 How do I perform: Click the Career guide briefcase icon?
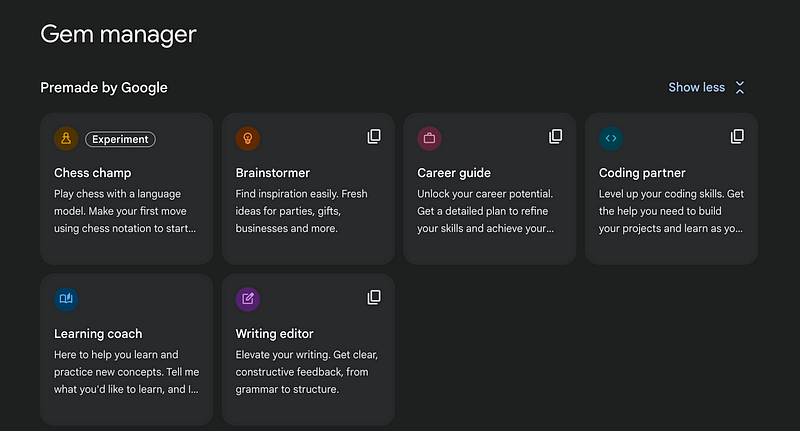(x=429, y=138)
